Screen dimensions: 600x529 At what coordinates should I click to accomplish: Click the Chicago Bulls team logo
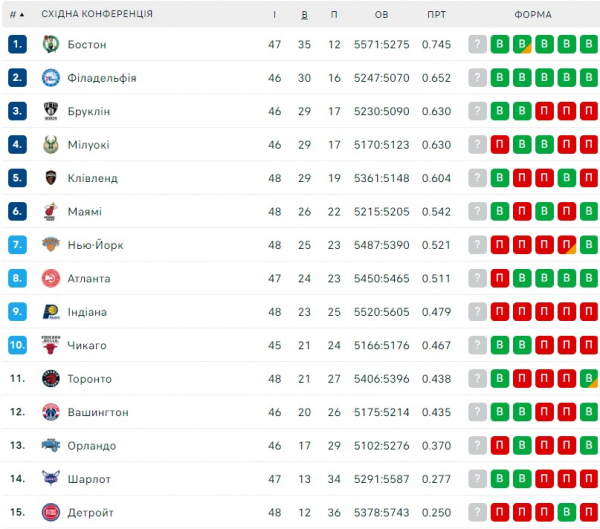click(51, 345)
